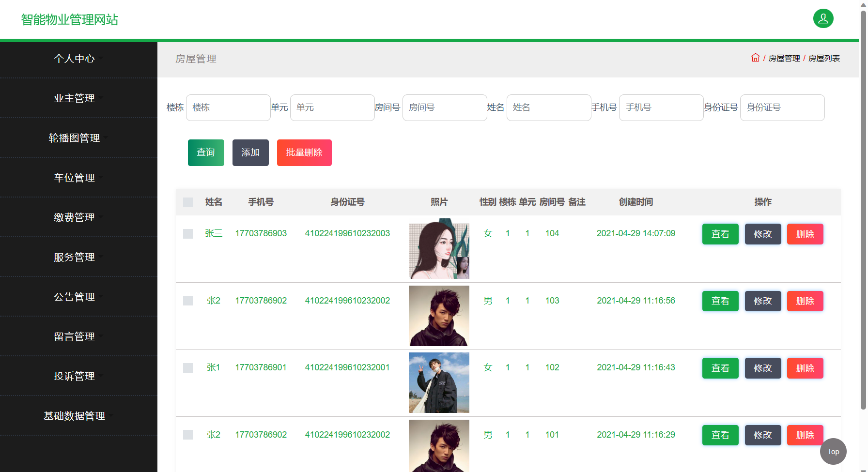868x472 pixels.
Task: Focus the 楼栋 building search field
Action: pyautogui.click(x=228, y=107)
